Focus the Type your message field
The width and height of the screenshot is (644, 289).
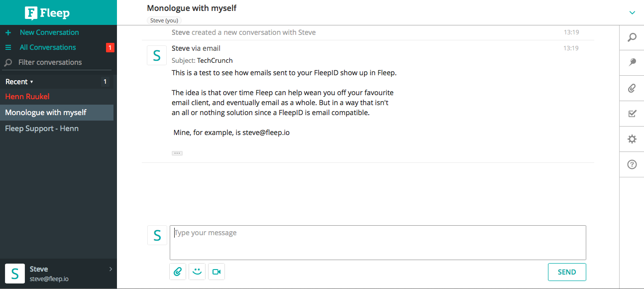[x=378, y=243]
